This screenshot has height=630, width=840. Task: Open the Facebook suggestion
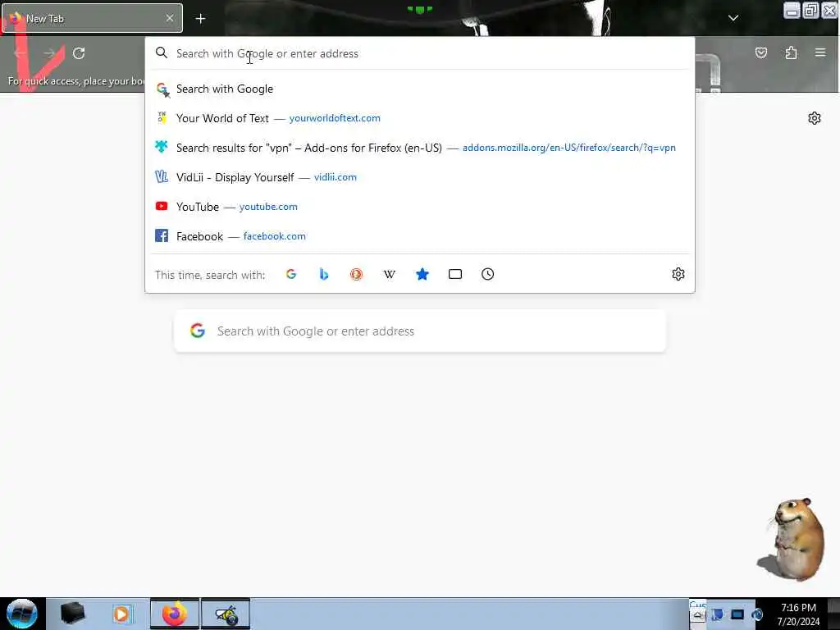coord(419,236)
